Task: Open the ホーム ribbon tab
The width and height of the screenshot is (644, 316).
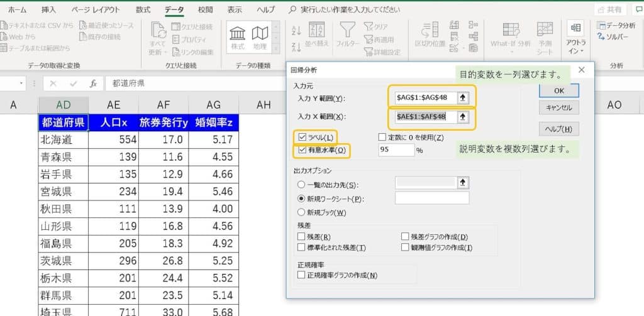Action: tap(17, 9)
